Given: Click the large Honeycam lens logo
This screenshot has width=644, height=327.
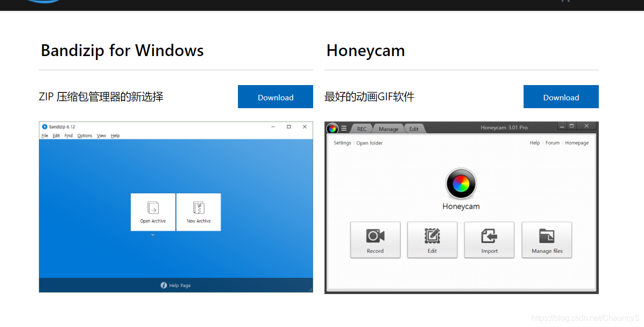Looking at the screenshot, I should [x=461, y=184].
